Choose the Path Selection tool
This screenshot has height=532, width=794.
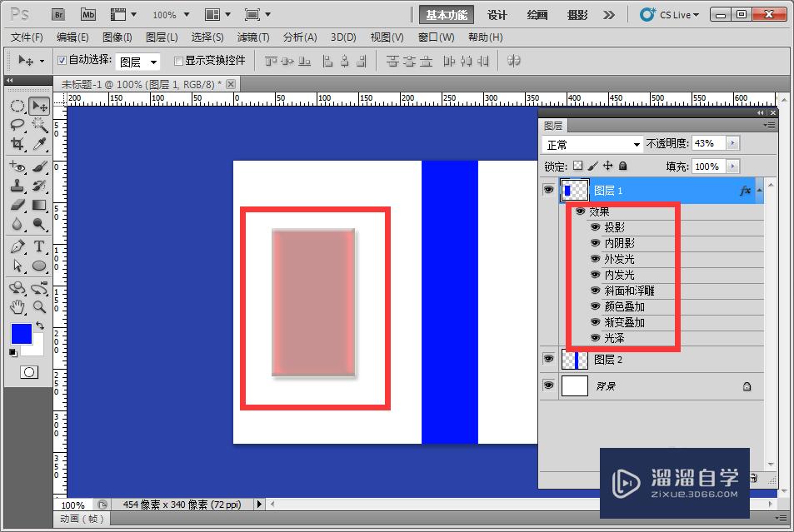(x=17, y=266)
